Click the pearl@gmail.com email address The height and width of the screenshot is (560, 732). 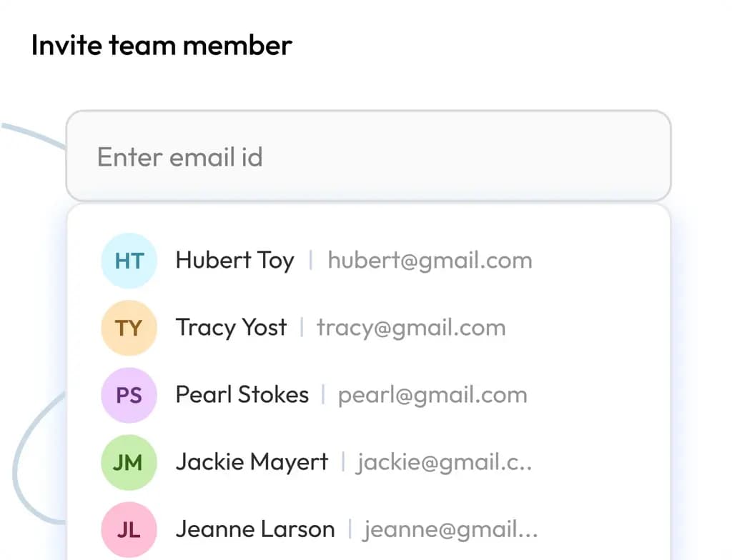click(432, 394)
